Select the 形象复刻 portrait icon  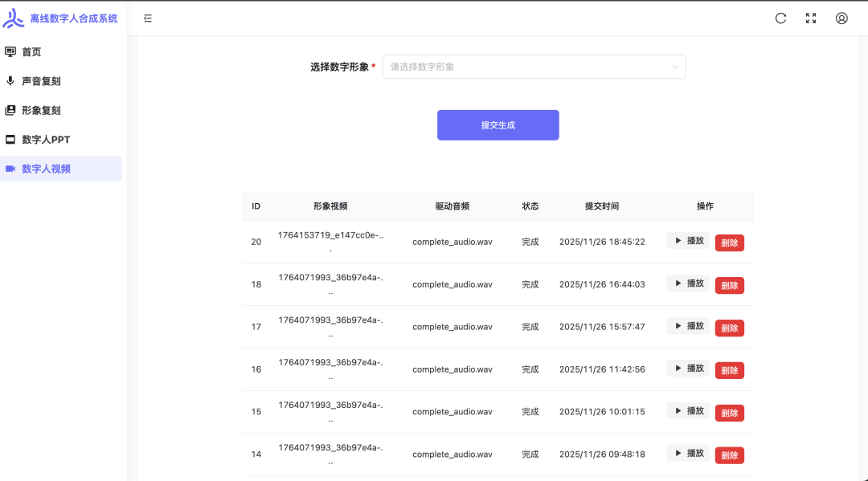10,110
